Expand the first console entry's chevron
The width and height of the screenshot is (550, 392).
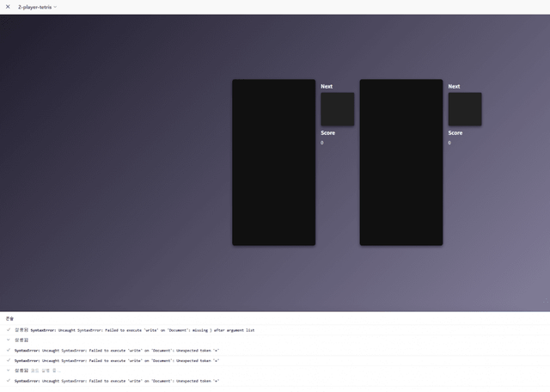(x=8, y=329)
